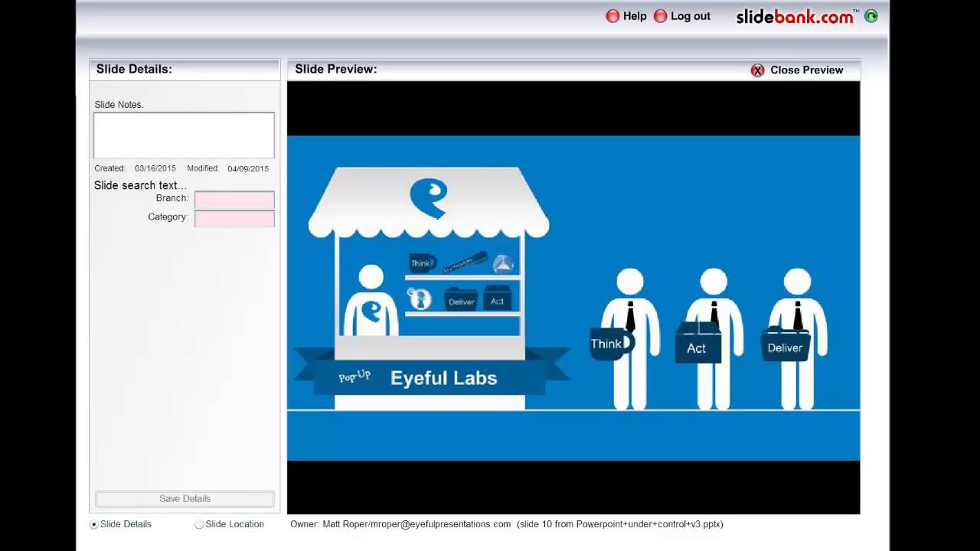Click the red Log out icon
Viewport: 980px width, 551px height.
click(x=661, y=16)
